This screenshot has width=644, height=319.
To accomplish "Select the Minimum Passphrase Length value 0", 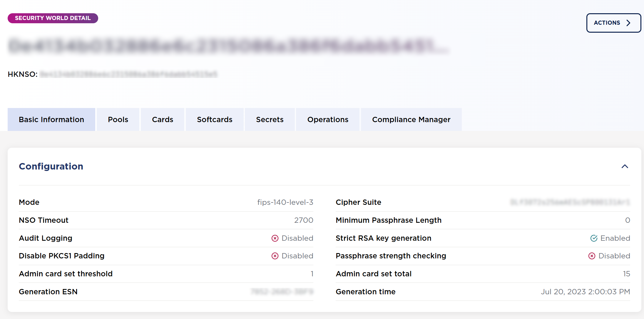I will [x=628, y=220].
